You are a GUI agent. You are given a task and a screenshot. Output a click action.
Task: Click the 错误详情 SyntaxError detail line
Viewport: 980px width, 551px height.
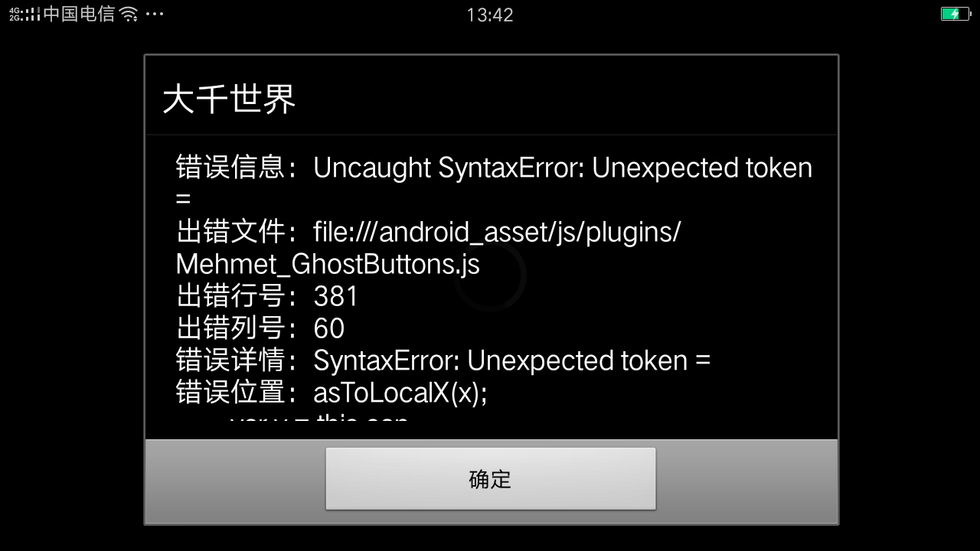tap(443, 360)
